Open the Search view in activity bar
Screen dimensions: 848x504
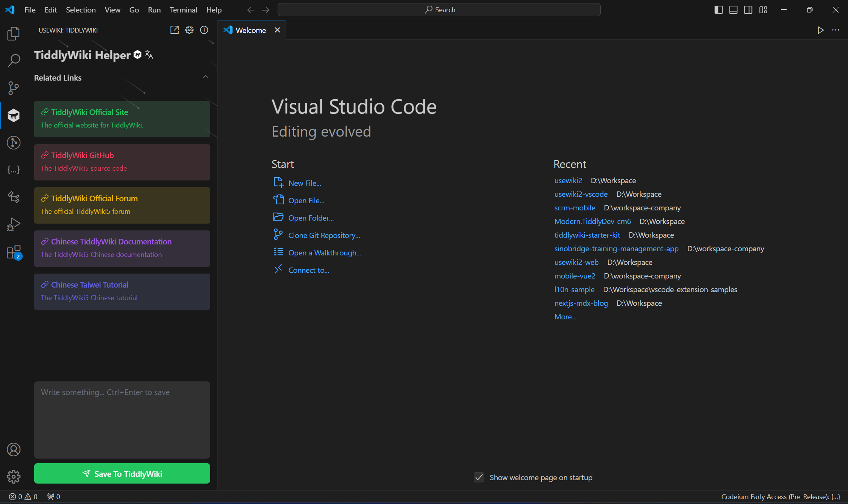point(14,61)
